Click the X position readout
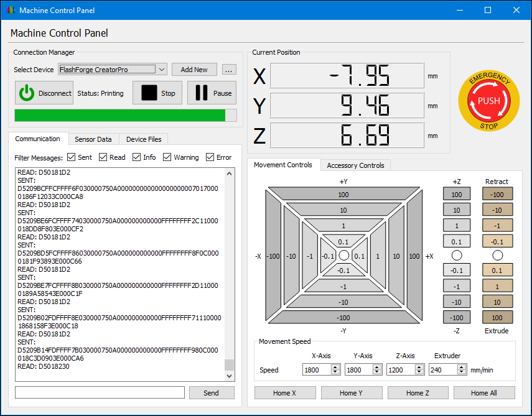 pos(347,75)
